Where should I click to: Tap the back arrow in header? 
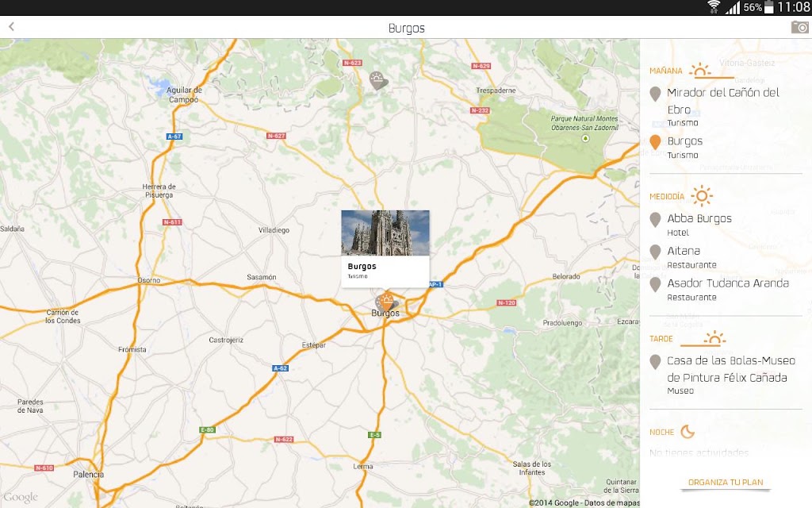(11, 26)
